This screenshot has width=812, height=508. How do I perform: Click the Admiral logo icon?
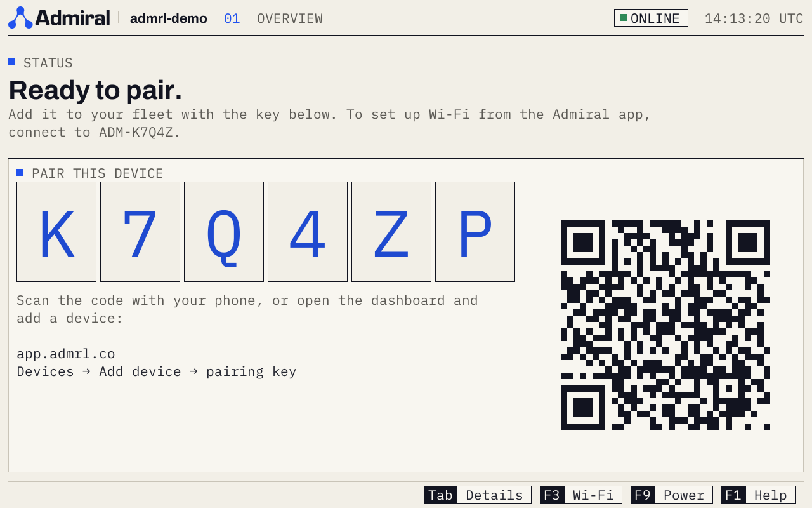tap(20, 18)
